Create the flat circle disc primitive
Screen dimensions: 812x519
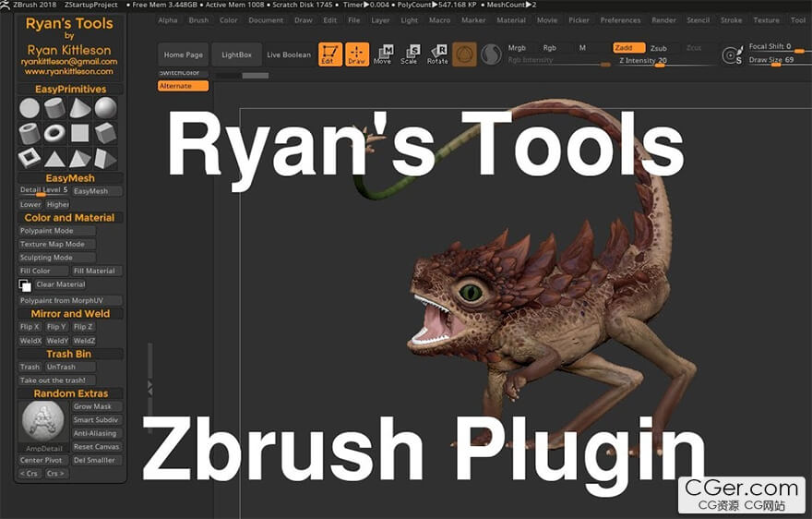click(x=30, y=108)
